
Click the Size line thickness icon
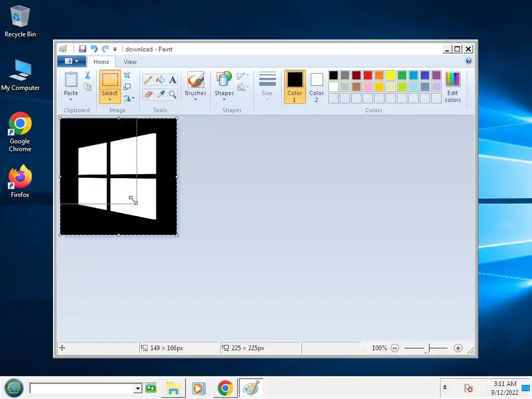267,79
